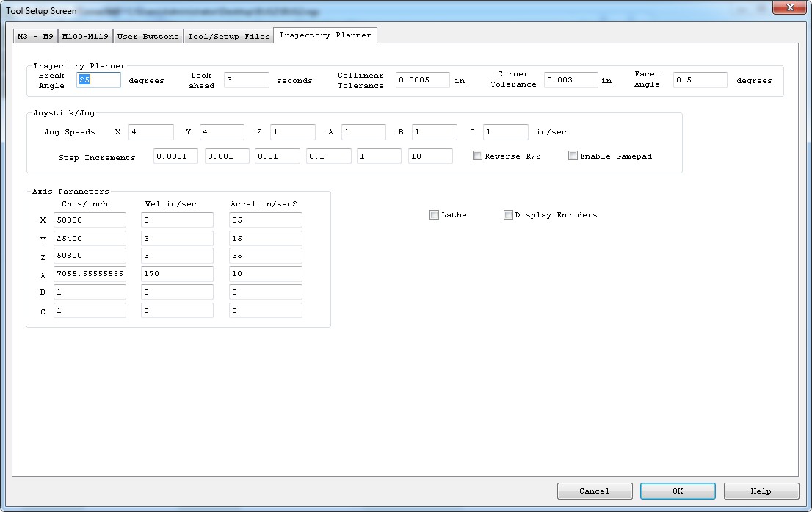Open the M100-M119 tab
The image size is (812, 512).
85,36
